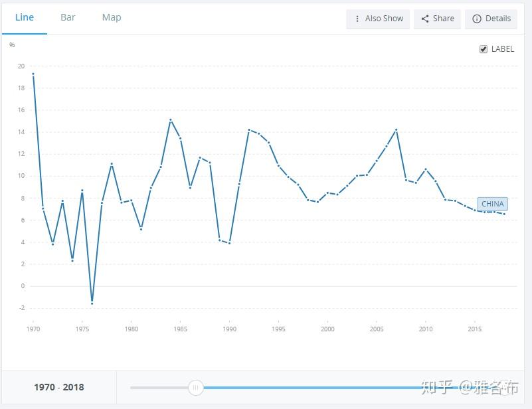Click the three-dot icon beside Also Show

pos(357,19)
